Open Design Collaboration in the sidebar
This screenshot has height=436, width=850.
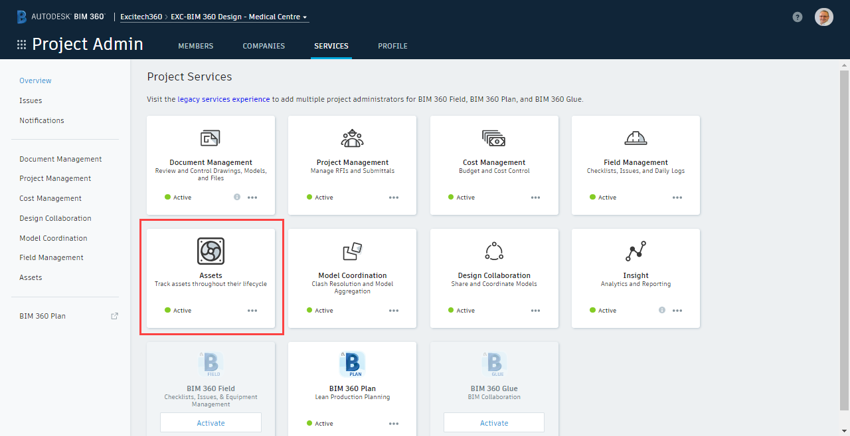tap(55, 218)
